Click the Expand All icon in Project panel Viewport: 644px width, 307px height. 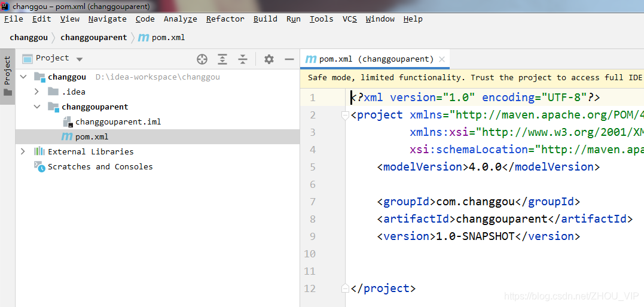pos(222,59)
